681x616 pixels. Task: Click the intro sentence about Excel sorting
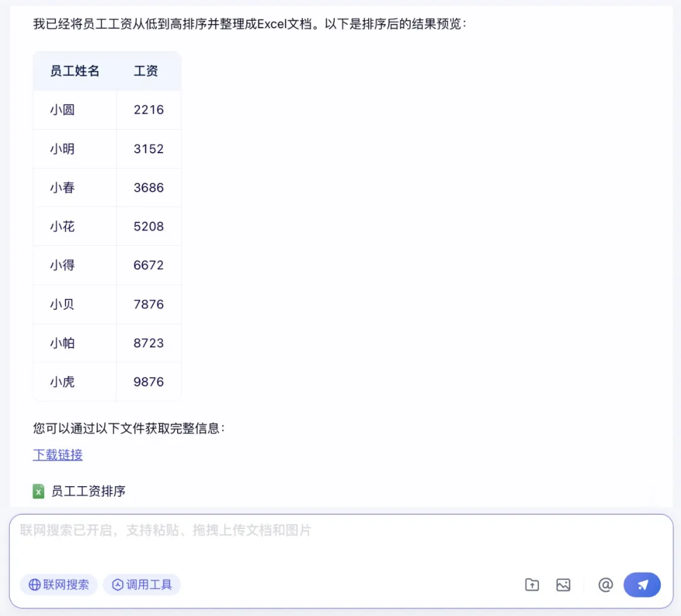(250, 24)
